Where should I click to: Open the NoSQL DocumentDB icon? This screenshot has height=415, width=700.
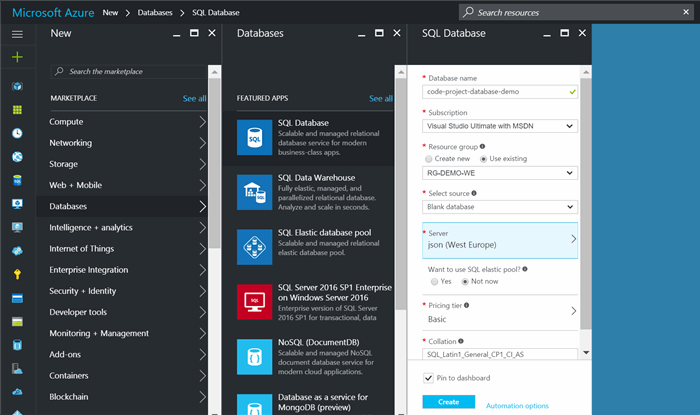coord(254,357)
